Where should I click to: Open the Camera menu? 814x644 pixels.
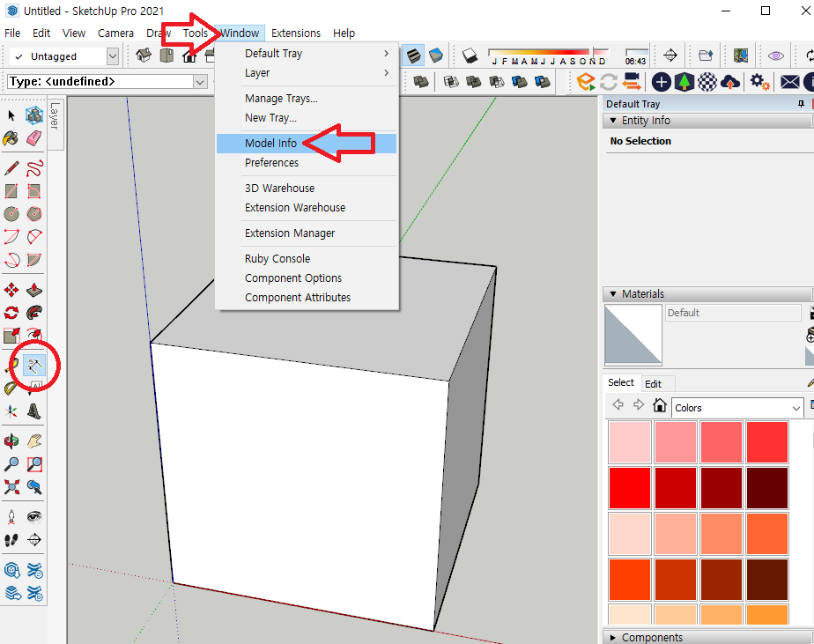click(115, 33)
